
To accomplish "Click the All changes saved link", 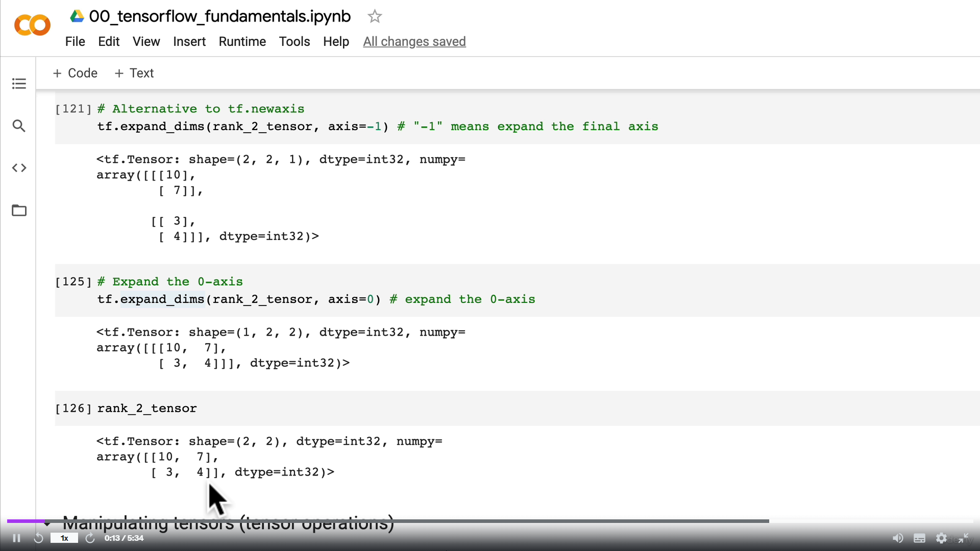I will (414, 41).
